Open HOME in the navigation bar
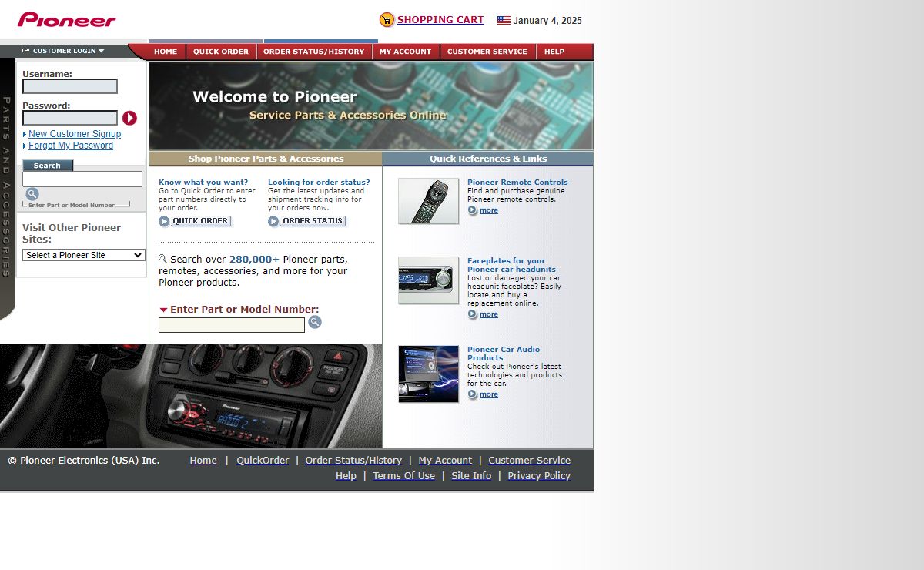The height and width of the screenshot is (570, 924). point(166,52)
